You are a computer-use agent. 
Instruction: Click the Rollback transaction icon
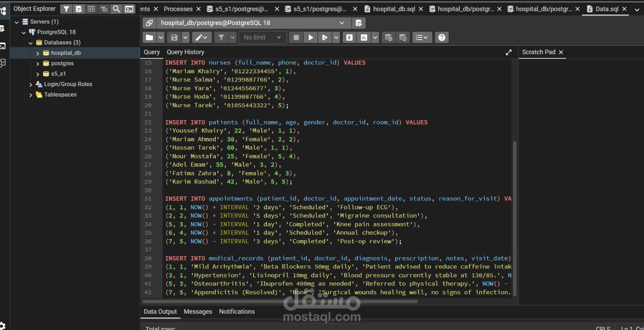(x=403, y=37)
